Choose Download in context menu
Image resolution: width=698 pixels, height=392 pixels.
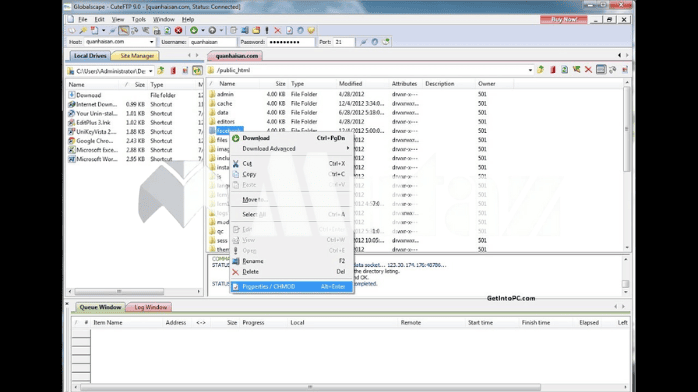coord(292,138)
